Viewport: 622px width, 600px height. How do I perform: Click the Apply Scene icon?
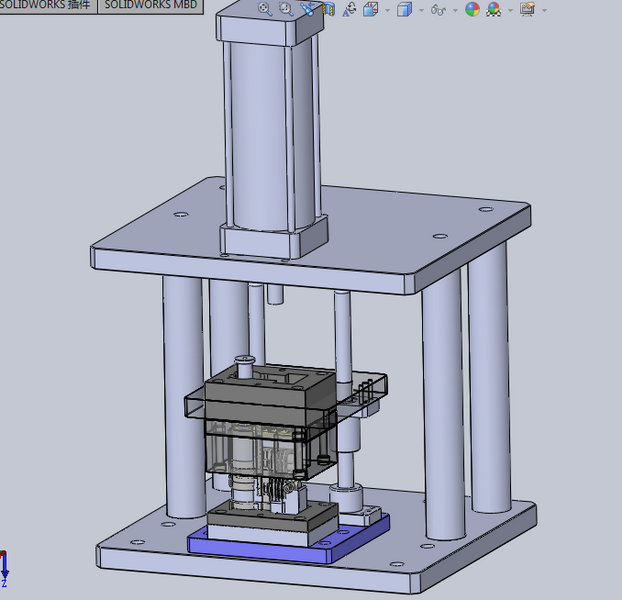493,9
